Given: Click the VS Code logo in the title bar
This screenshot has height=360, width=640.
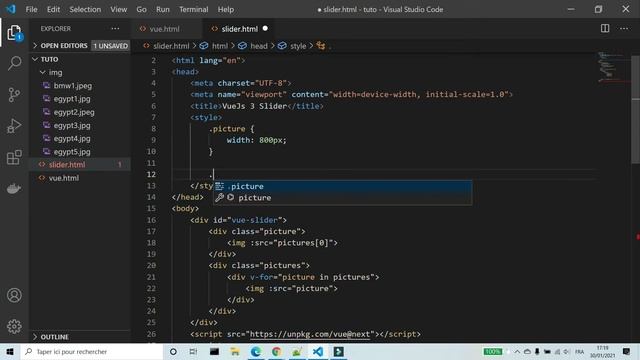Looking at the screenshot, I should 11,9.
